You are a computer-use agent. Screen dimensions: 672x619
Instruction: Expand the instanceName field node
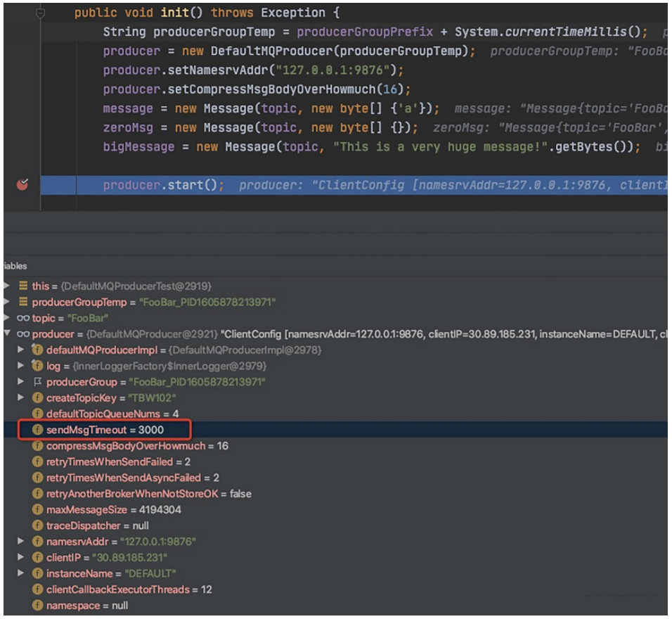pos(20,573)
